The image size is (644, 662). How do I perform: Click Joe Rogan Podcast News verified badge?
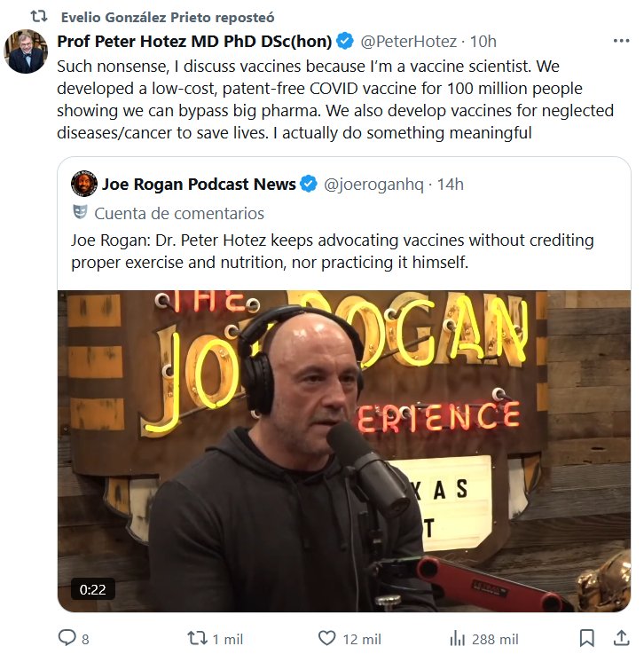point(309,185)
